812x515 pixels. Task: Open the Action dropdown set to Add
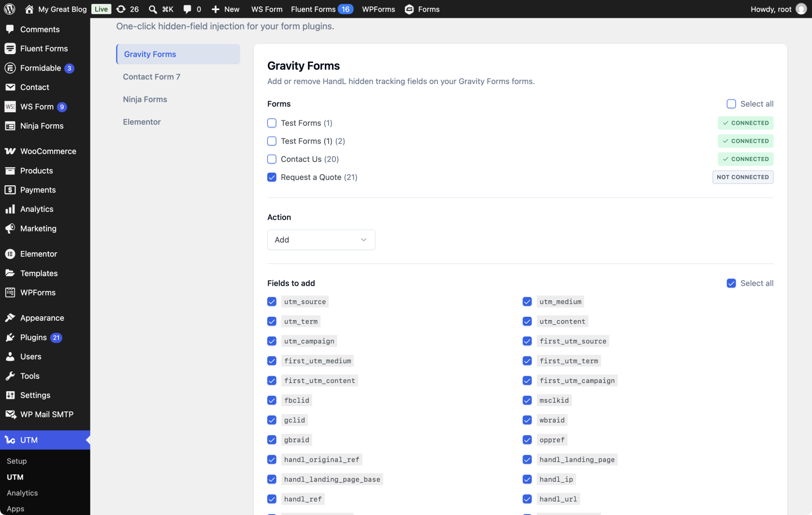tap(321, 240)
